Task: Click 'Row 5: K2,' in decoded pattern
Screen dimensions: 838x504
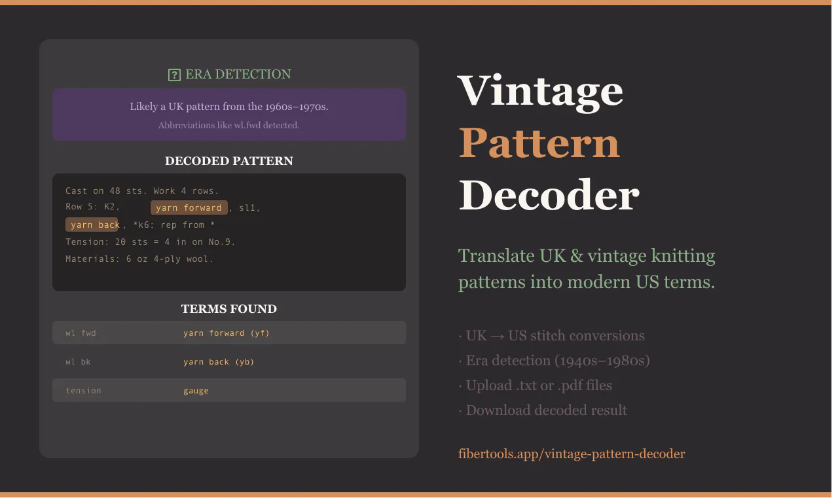Action: tap(93, 206)
